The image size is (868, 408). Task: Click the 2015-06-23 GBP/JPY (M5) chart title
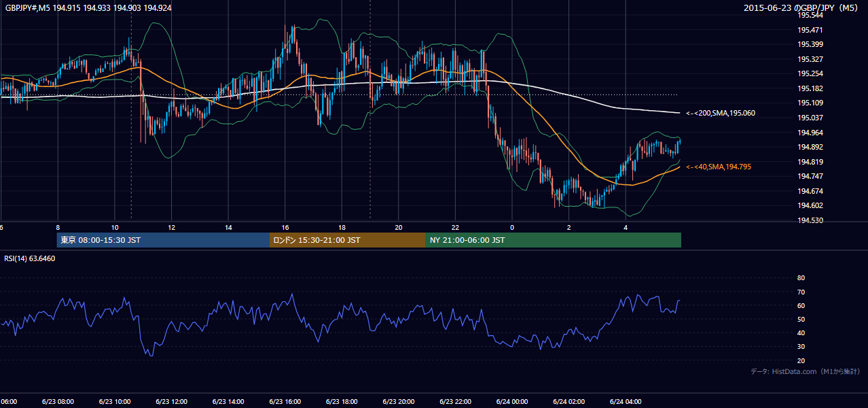click(x=801, y=8)
